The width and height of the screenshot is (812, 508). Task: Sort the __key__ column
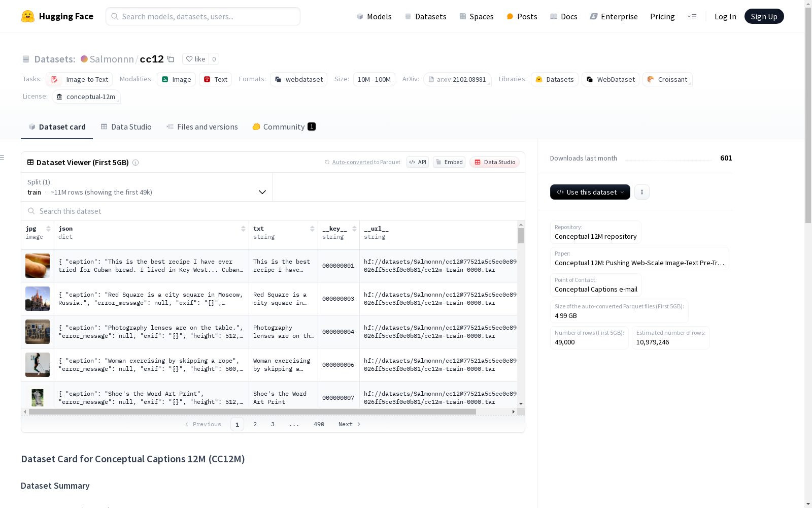[354, 229]
